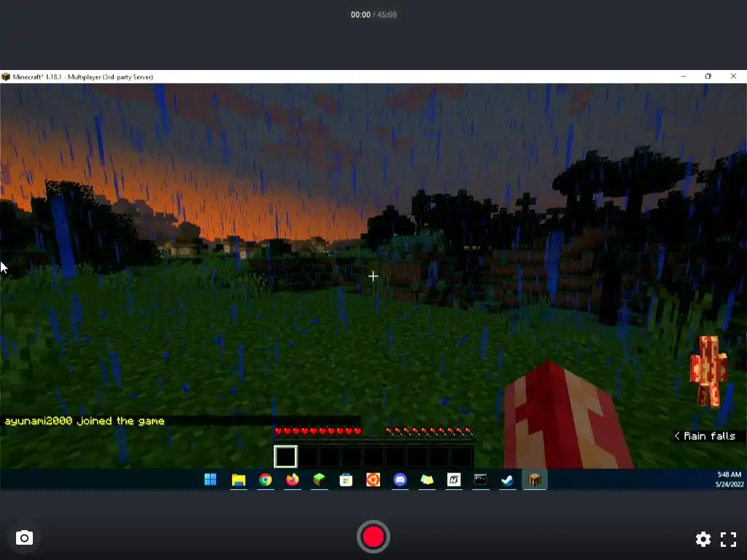
Task: Launch Firefox from the taskbar
Action: [x=292, y=480]
